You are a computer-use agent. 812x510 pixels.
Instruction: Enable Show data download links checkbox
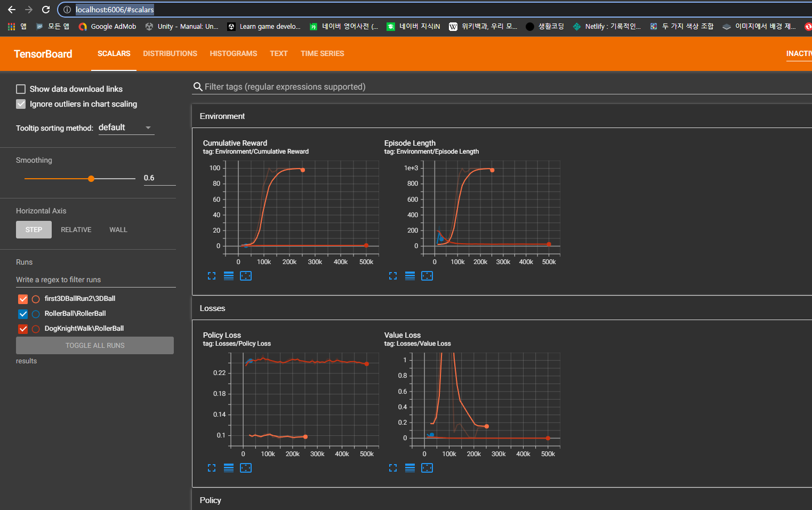tap(21, 89)
